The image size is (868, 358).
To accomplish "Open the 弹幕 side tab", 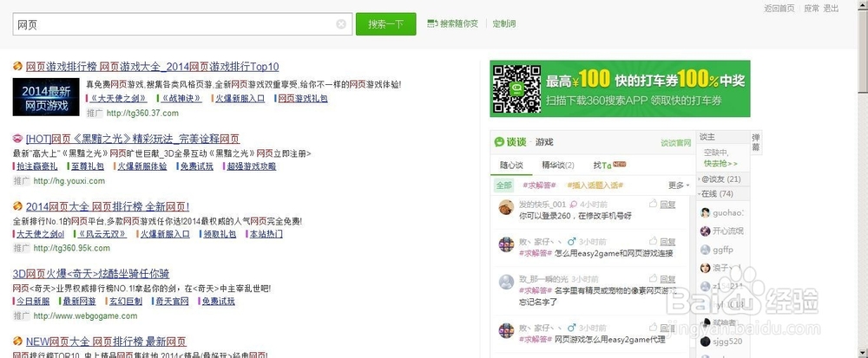I will (x=756, y=142).
